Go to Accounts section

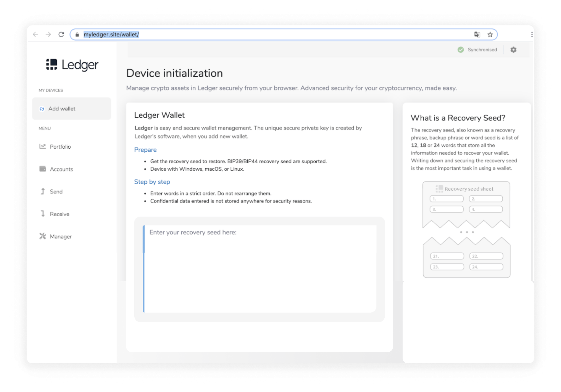click(x=61, y=169)
